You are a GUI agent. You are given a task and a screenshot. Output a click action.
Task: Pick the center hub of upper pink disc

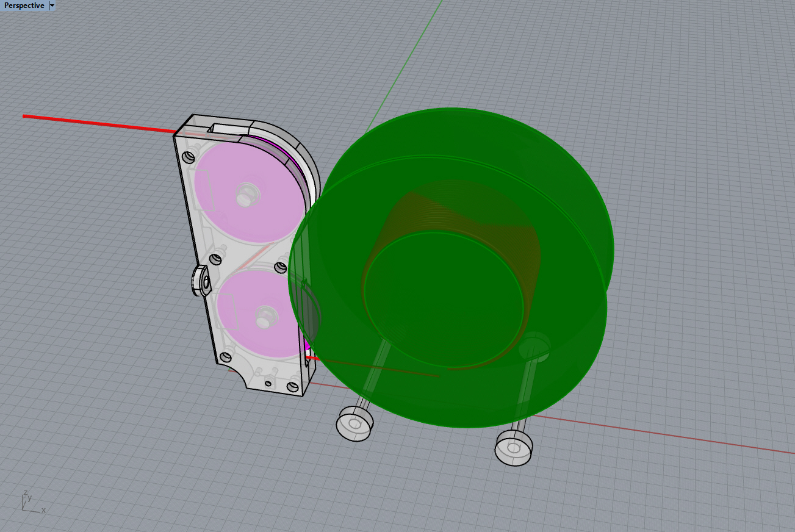tap(246, 193)
